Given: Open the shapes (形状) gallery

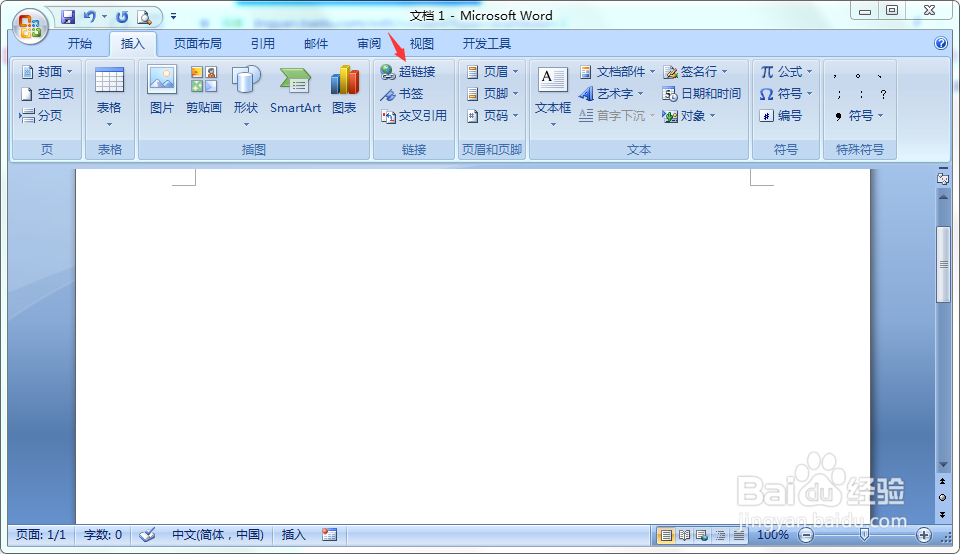Looking at the screenshot, I should click(246, 97).
